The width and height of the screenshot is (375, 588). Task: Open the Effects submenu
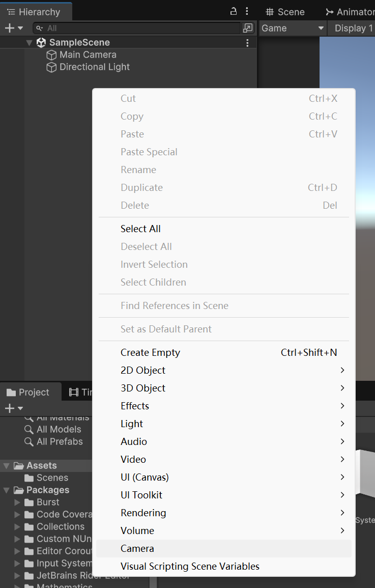pyautogui.click(x=224, y=406)
